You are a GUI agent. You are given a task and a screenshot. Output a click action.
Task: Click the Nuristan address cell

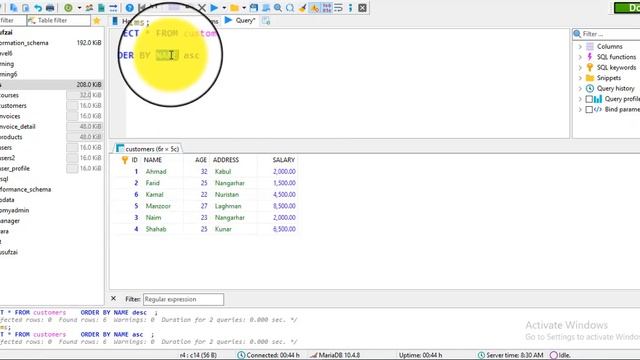227,195
